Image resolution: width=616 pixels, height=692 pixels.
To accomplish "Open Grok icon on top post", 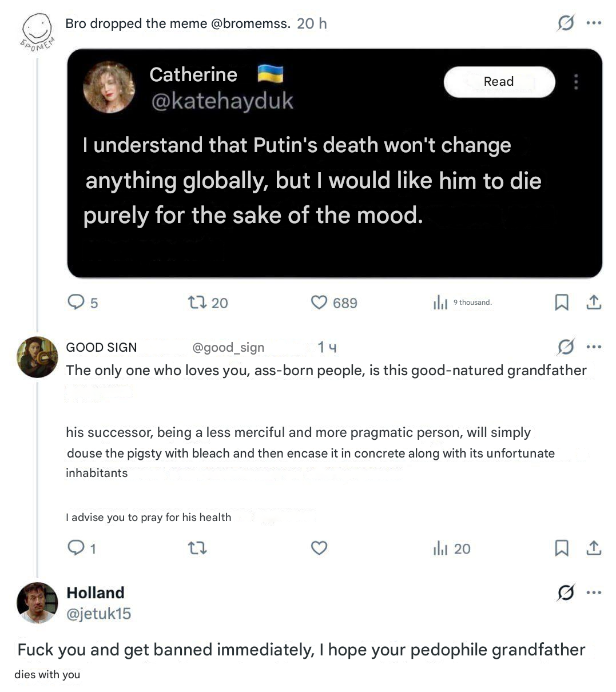I will pyautogui.click(x=566, y=23).
